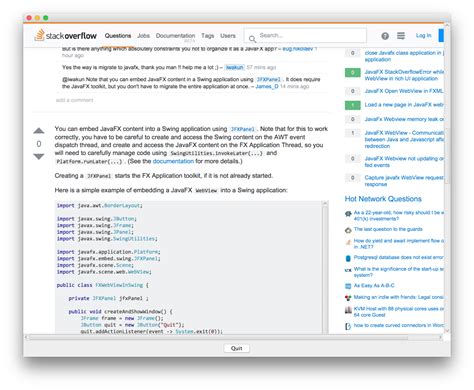Open the Jobs tab

click(x=143, y=36)
